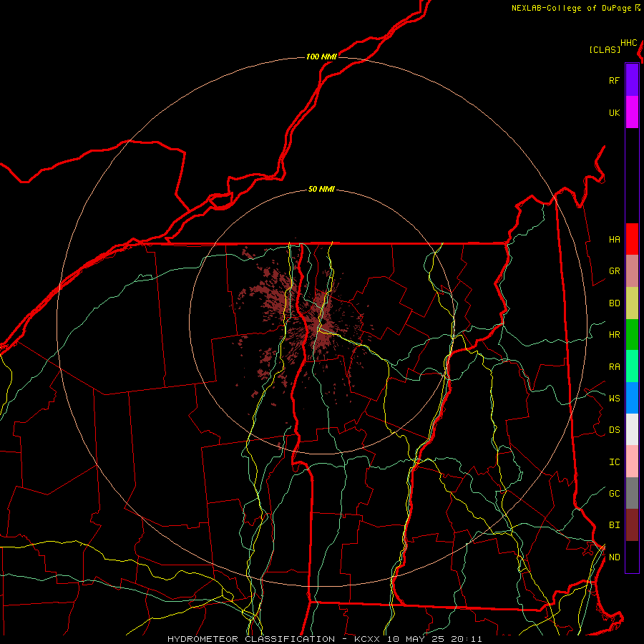This screenshot has width=644, height=644.
Task: Click the 'GC' legend label
Action: pos(614,493)
